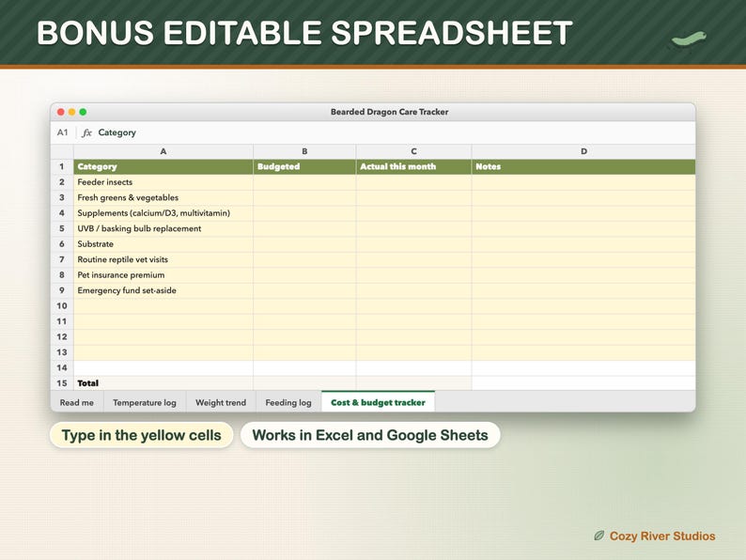Select the Pet insurance premium cell
The image size is (746, 560).
163,275
